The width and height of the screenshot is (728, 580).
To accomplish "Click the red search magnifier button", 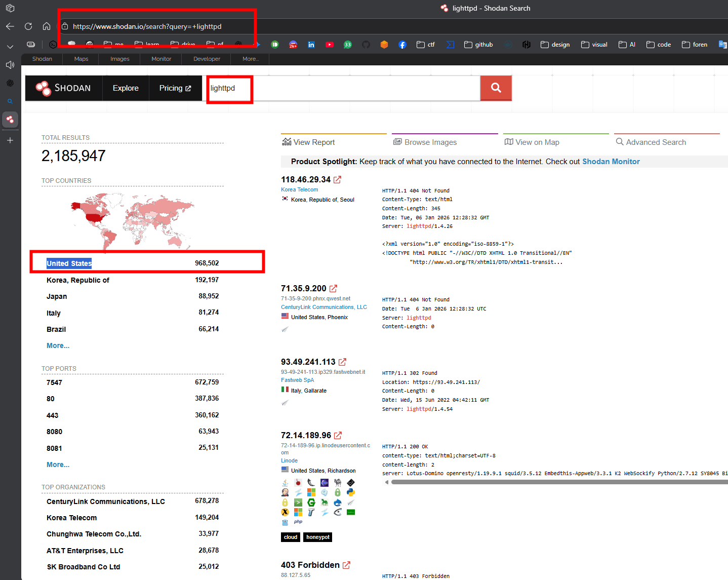I will click(x=496, y=88).
